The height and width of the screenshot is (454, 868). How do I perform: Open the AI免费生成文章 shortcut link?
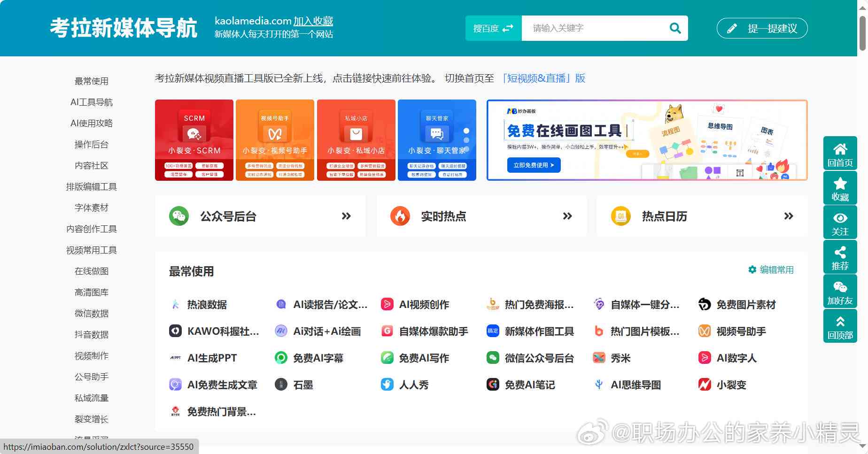tap(213, 385)
